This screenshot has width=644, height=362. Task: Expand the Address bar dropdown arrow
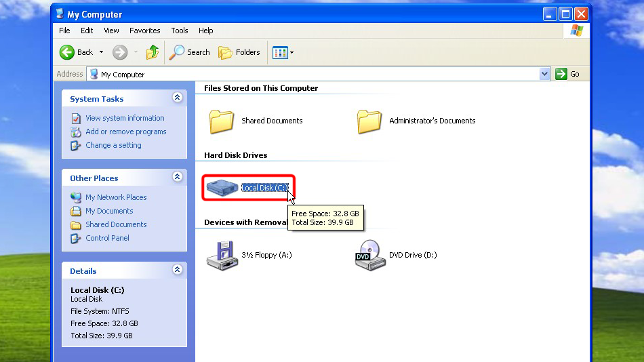pos(545,74)
